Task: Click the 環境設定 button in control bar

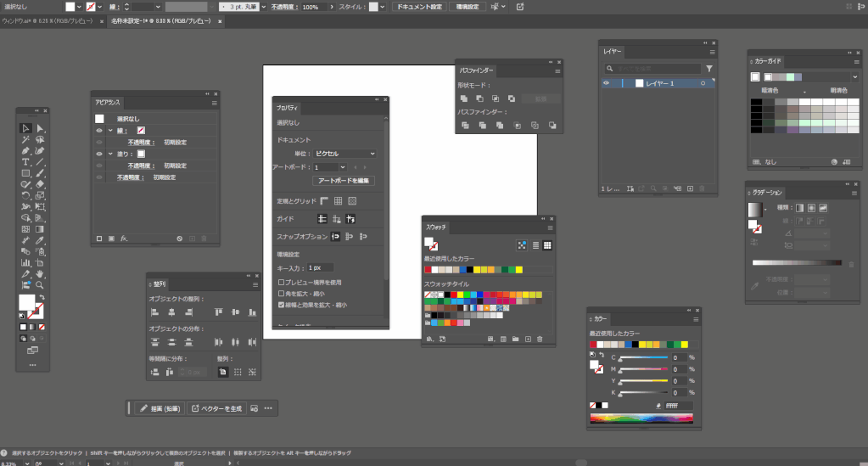Action: (x=468, y=7)
